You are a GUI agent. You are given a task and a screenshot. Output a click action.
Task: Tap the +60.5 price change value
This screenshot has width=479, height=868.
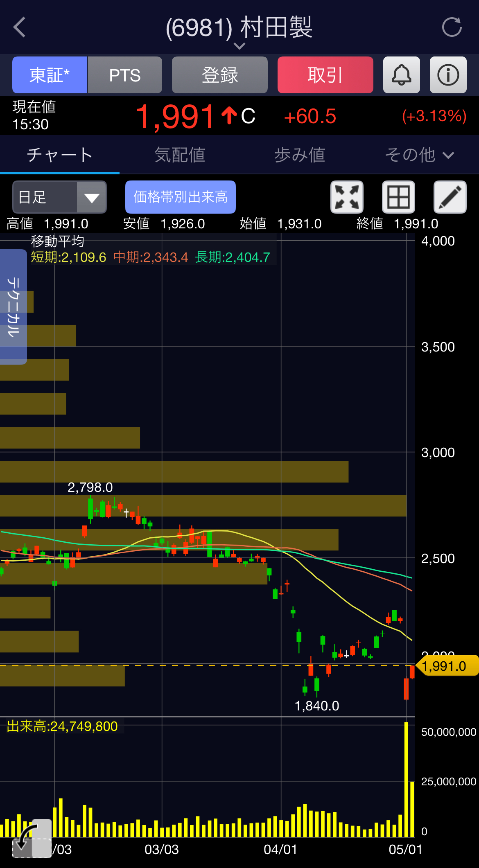click(310, 116)
